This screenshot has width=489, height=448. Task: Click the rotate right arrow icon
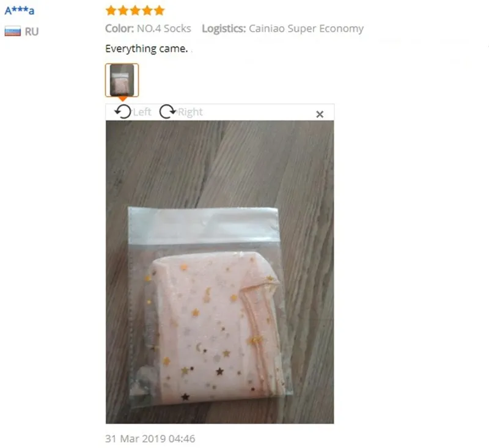click(167, 112)
